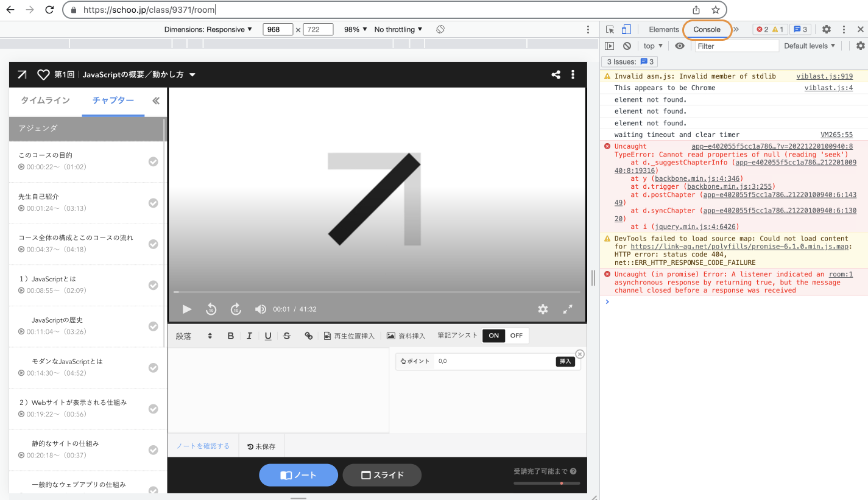Image resolution: width=868 pixels, height=500 pixels.
Task: Enter fullscreen video mode
Action: (568, 309)
